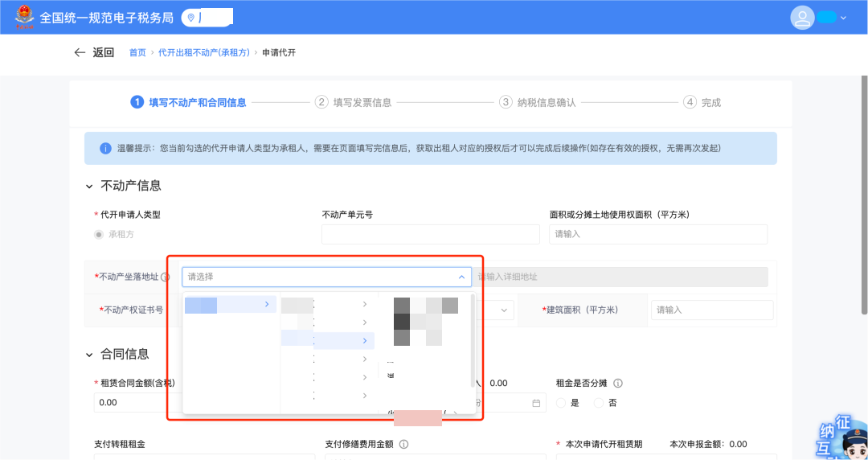Click info icon beside 租金是否分摊
Image resolution: width=868 pixels, height=460 pixels.
618,383
